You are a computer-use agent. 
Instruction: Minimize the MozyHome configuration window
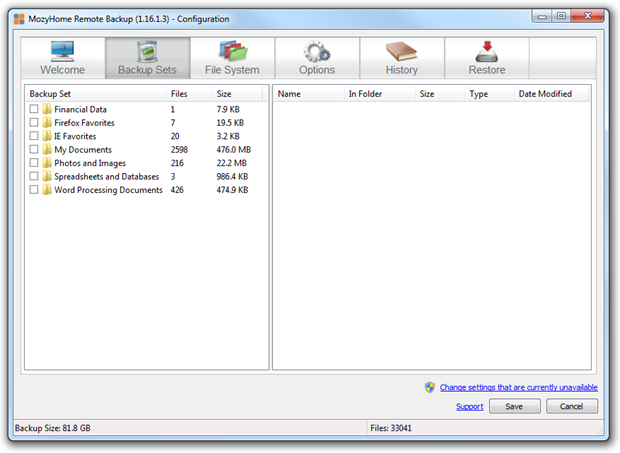click(x=542, y=16)
